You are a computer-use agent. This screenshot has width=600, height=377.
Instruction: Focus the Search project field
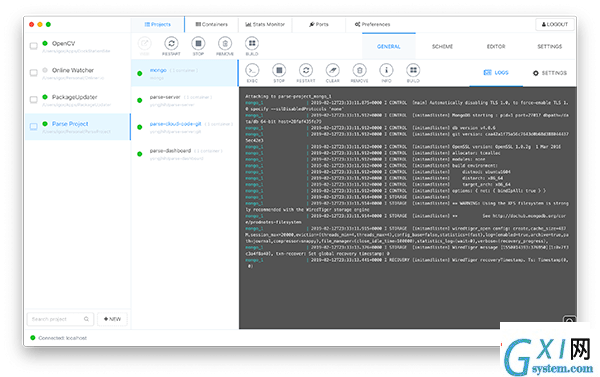click(x=60, y=319)
